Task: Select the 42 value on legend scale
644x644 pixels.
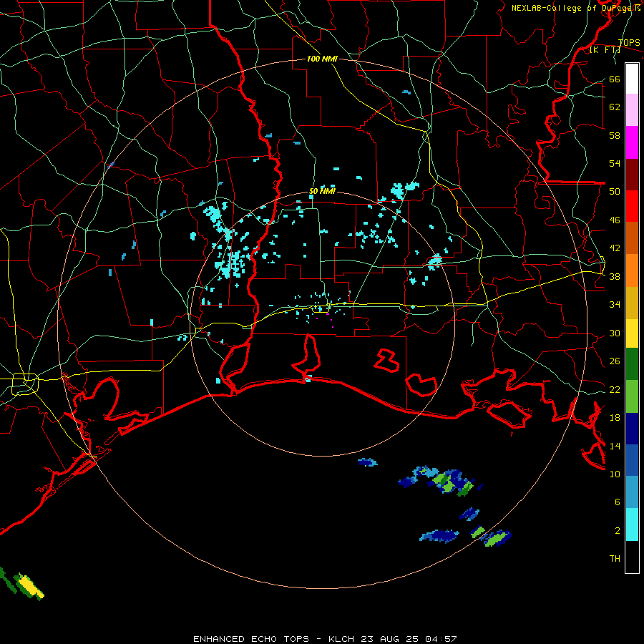Action: click(x=615, y=248)
